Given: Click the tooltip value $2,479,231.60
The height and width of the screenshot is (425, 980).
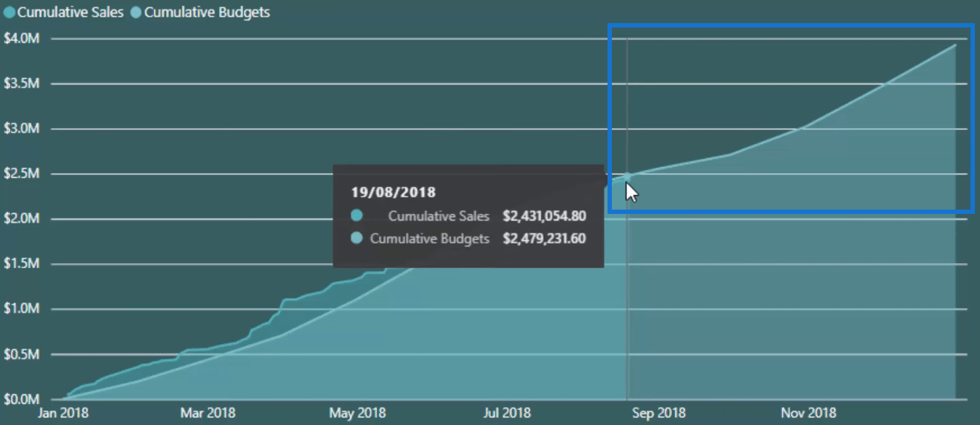Looking at the screenshot, I should click(x=544, y=239).
